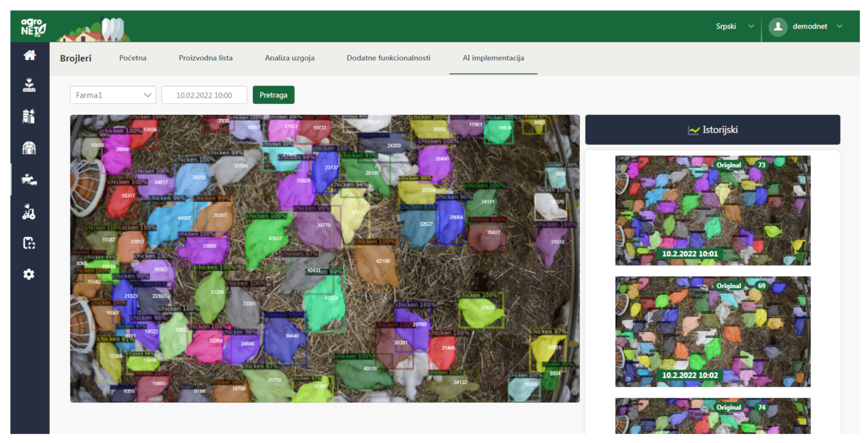Screen dimensions: 868x443
Task: Open the 10.2.2022 10:02 thumbnail
Action: [x=713, y=331]
